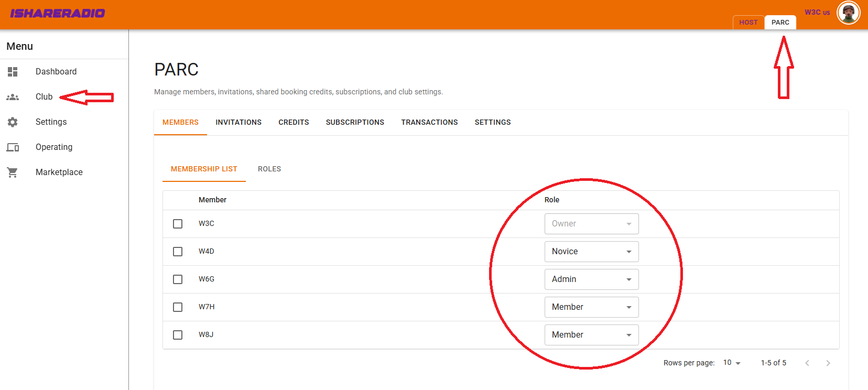Change rows per page dropdown
This screenshot has height=390, width=868.
(x=732, y=363)
